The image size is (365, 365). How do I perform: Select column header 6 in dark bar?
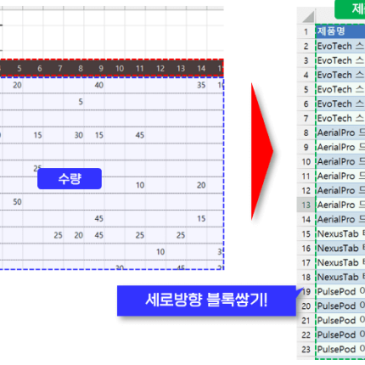(40, 69)
